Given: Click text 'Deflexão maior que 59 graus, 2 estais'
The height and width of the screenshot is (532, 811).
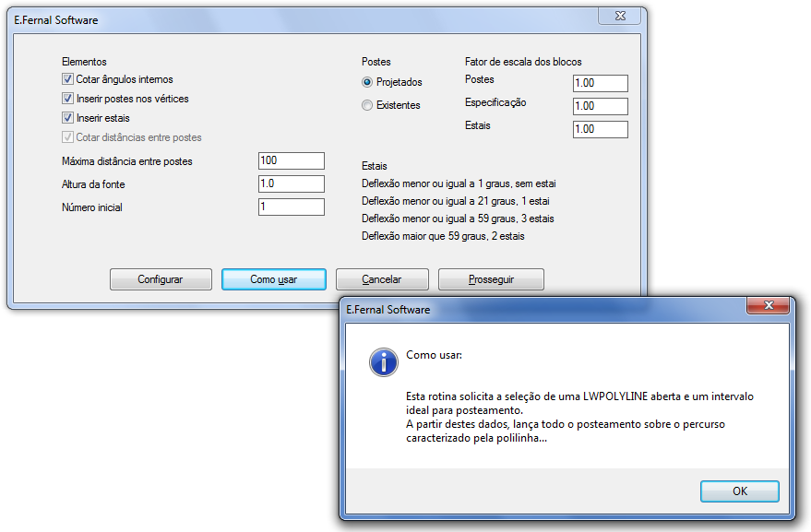Looking at the screenshot, I should [x=443, y=236].
